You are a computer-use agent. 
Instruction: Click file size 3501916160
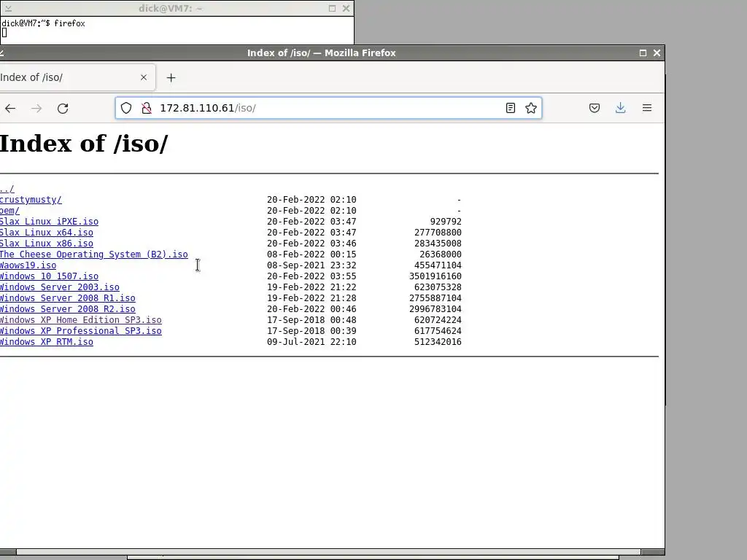click(x=436, y=276)
